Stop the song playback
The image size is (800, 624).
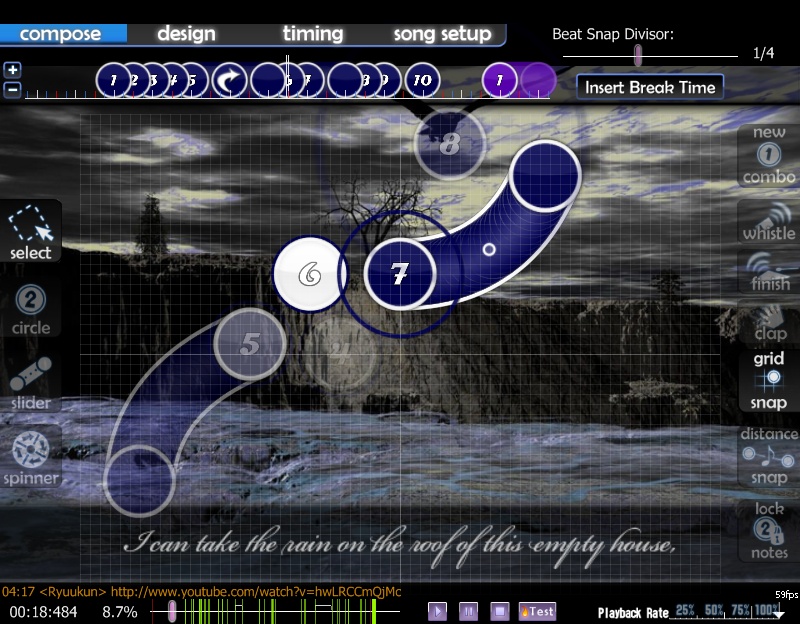[x=499, y=611]
